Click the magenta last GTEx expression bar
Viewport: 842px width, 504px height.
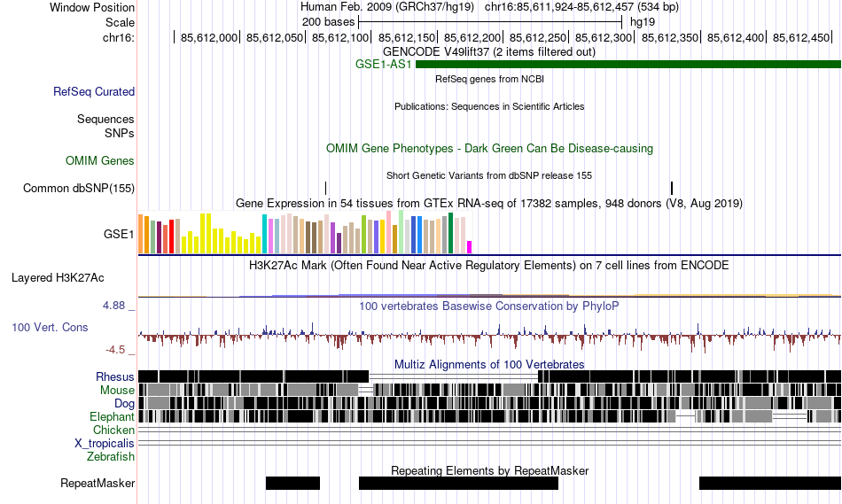click(470, 247)
